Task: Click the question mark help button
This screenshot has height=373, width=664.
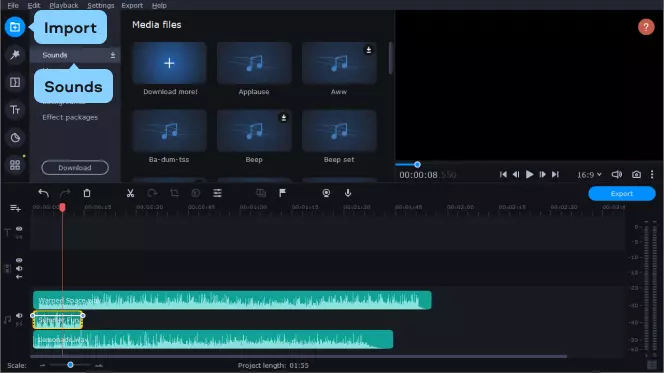Action: 646,27
